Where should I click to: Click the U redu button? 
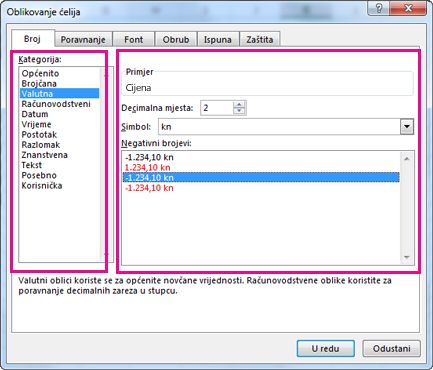[x=325, y=349]
